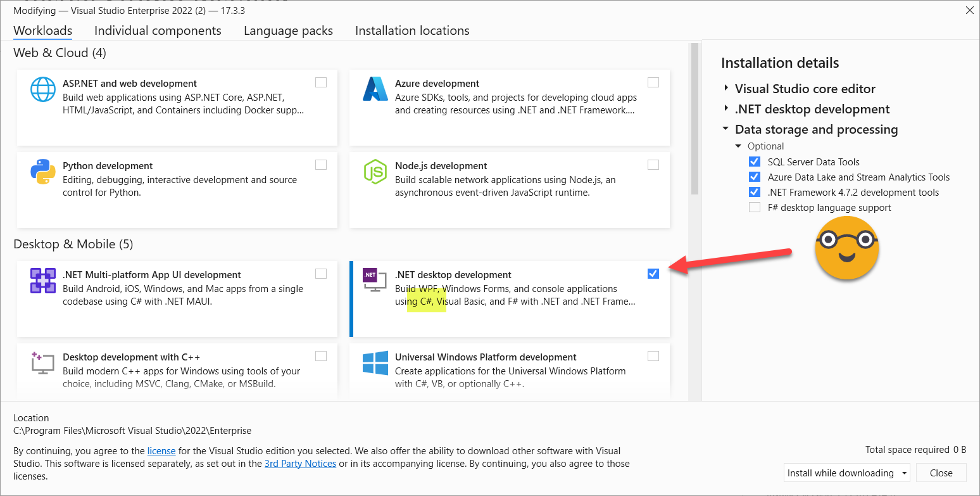Screen dimensions: 980x496
Task: Click the ASP.NET globe icon
Action: (x=43, y=89)
